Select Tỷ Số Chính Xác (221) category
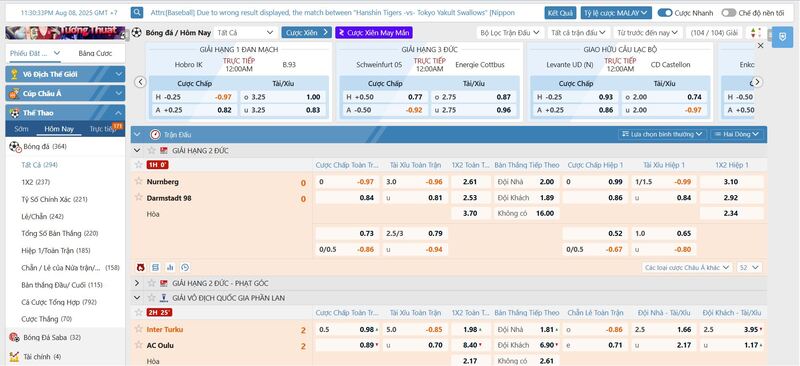 [x=55, y=200]
